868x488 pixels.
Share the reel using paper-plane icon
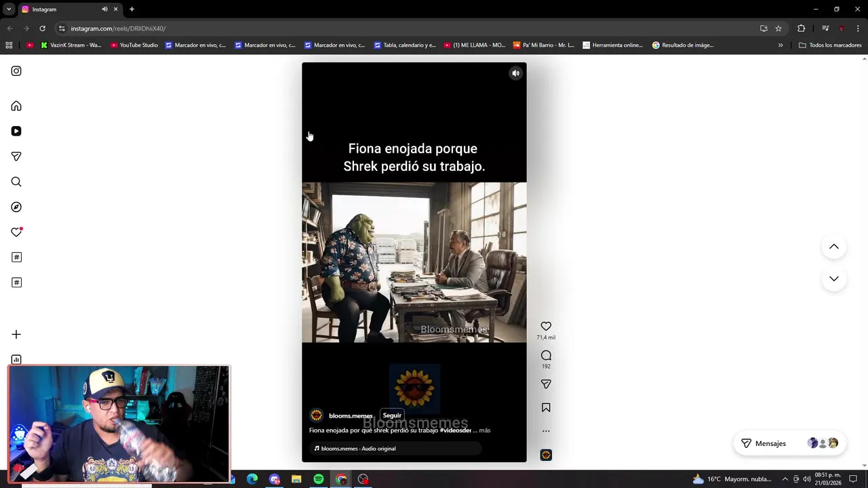click(x=546, y=384)
